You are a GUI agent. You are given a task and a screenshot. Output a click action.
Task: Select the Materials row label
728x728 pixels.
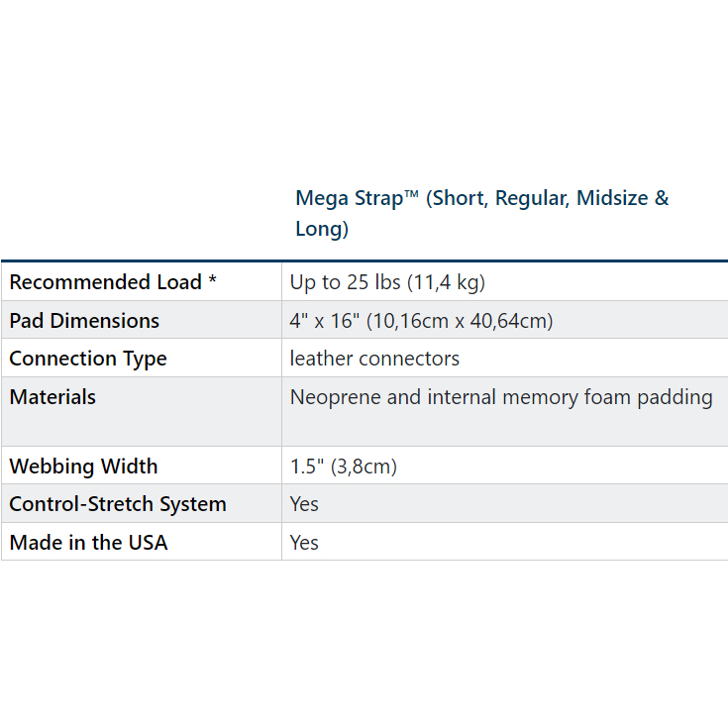pos(52,397)
